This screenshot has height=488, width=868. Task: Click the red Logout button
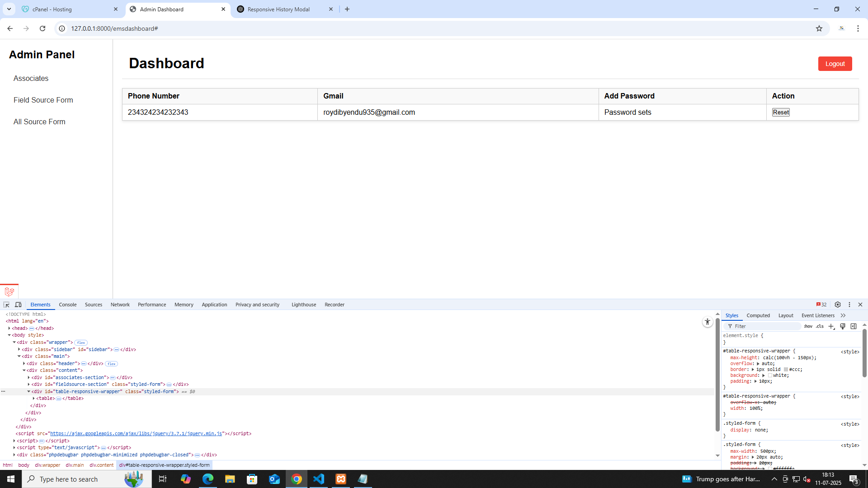[835, 64]
